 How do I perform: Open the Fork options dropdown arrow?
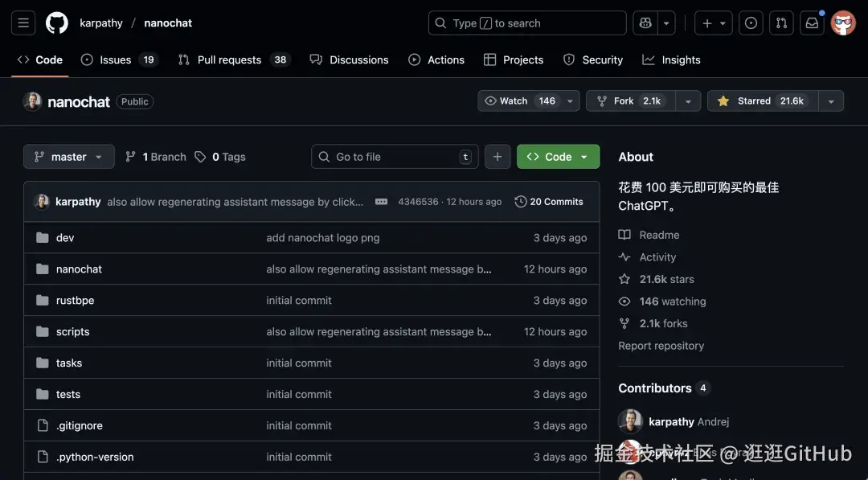687,101
